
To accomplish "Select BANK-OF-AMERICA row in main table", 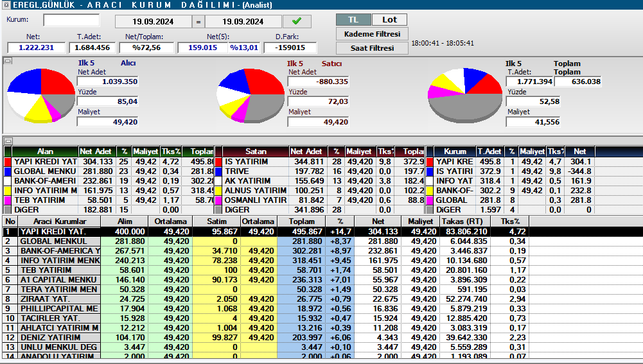I will 322,251.
